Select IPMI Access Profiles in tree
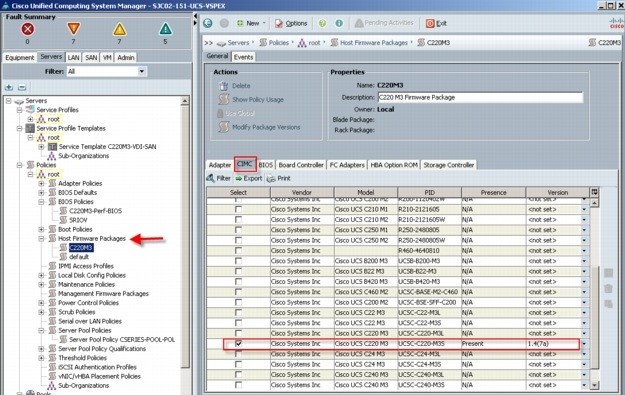Screen dimensions: 625x395 click(86, 266)
